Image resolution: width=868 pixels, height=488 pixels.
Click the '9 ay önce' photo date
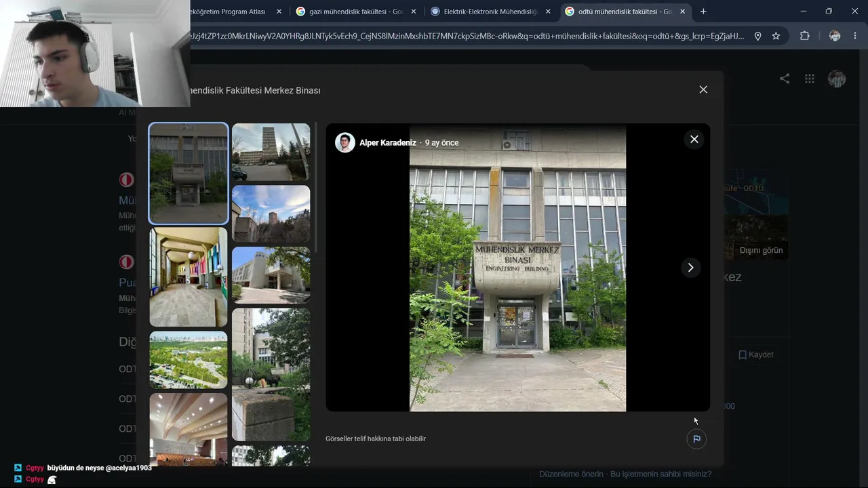click(x=441, y=143)
